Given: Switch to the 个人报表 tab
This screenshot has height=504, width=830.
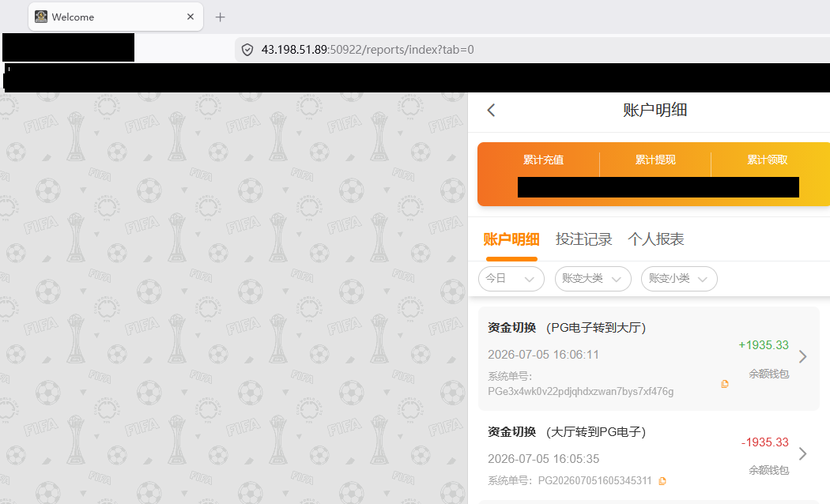Looking at the screenshot, I should coord(656,239).
